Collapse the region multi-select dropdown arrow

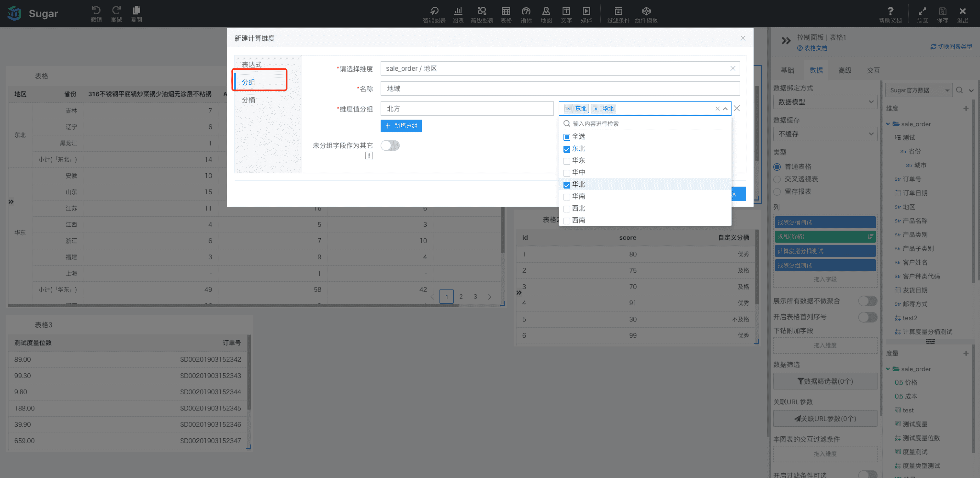pos(726,109)
